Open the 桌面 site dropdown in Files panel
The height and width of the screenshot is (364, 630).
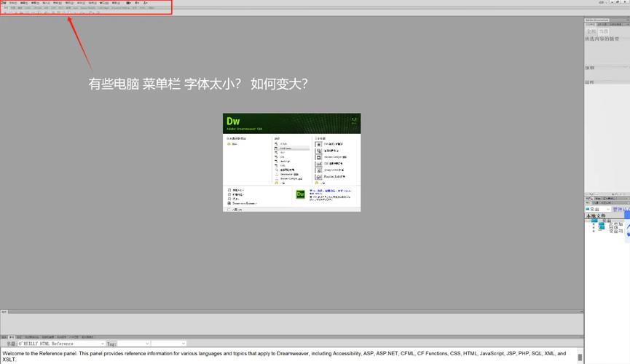point(598,210)
